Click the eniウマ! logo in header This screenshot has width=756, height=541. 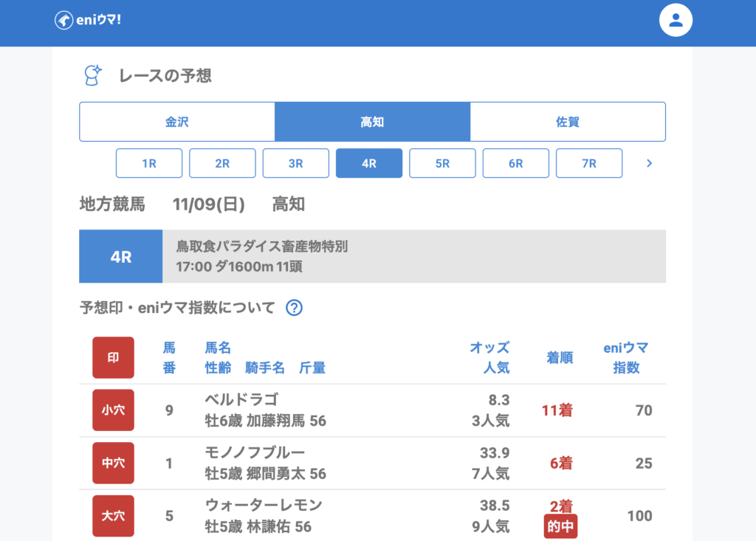coord(88,21)
